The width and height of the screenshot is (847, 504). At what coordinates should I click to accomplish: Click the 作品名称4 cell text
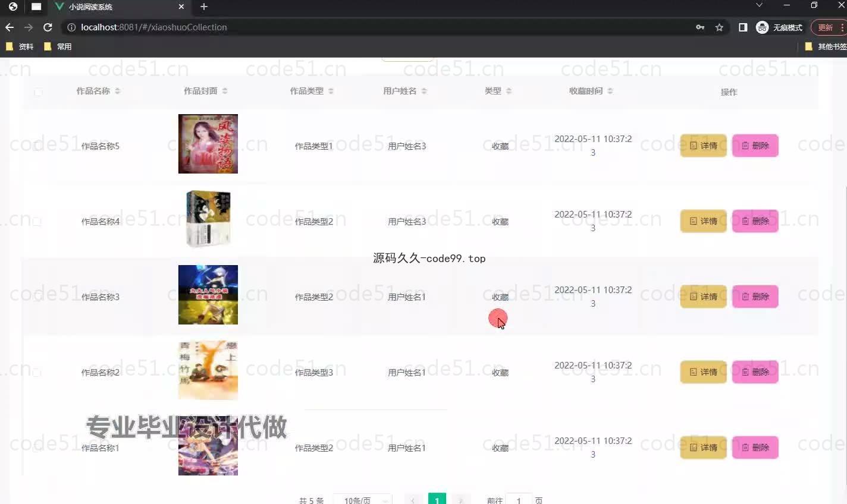100,222
